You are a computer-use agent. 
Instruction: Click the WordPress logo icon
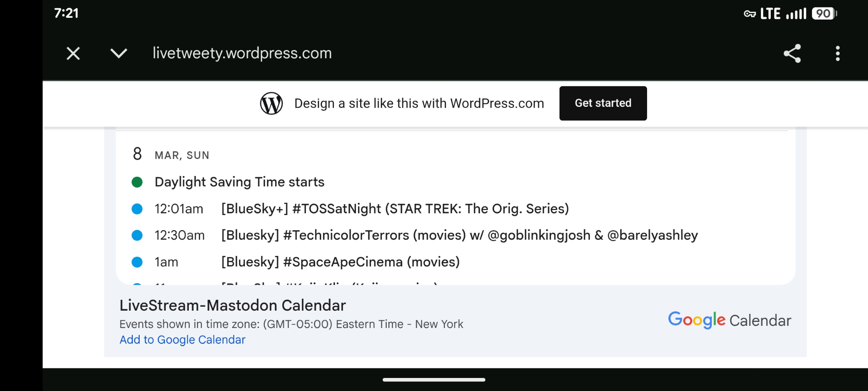[271, 103]
